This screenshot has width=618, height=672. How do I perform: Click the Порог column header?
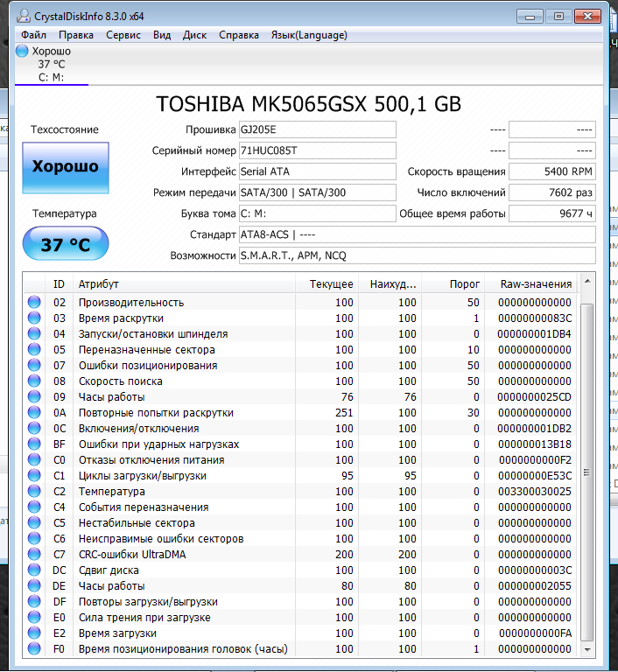pos(453,284)
